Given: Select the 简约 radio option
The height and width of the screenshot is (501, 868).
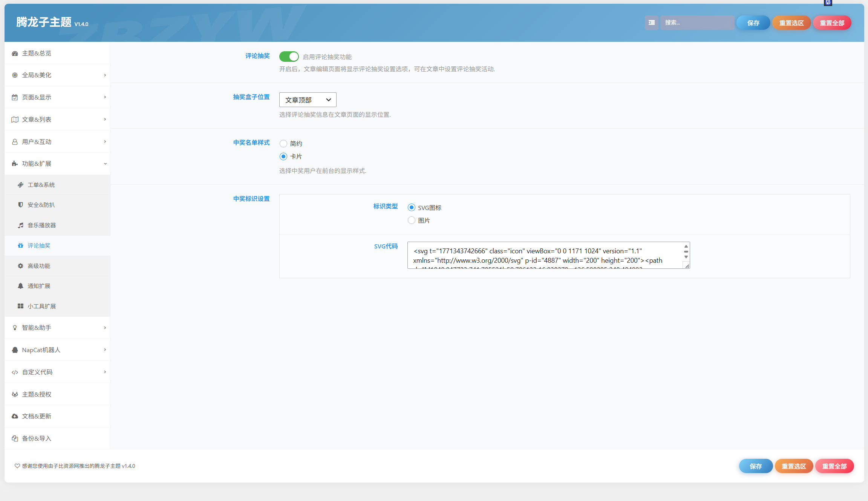Looking at the screenshot, I should point(283,144).
